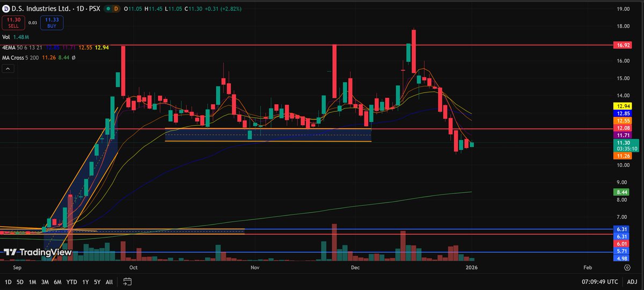Click the Feb label on time axis
Image resolution: width=644 pixels, height=290 pixels.
588,267
